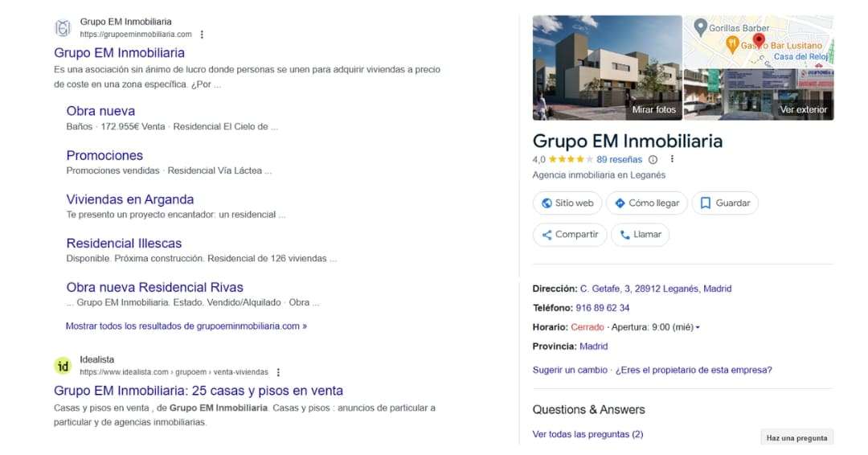The height and width of the screenshot is (455, 868).
Task: Select the orange restaurant pin on the map
Action: tap(732, 44)
